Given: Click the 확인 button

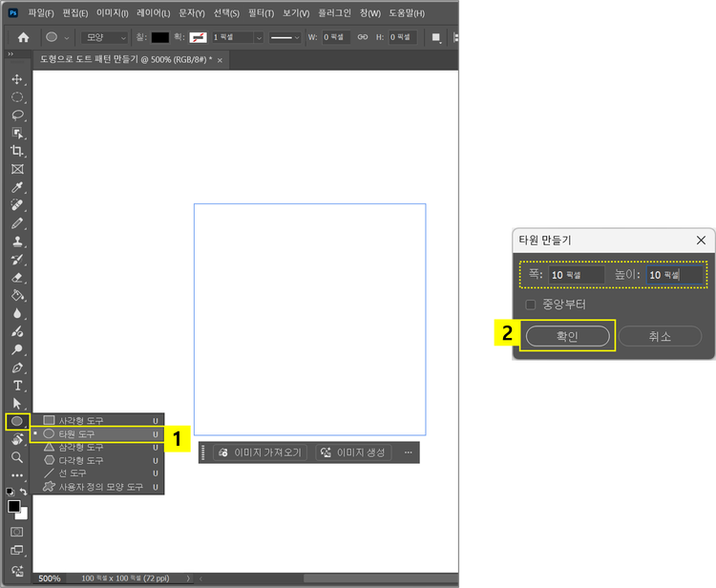Looking at the screenshot, I should click(568, 336).
